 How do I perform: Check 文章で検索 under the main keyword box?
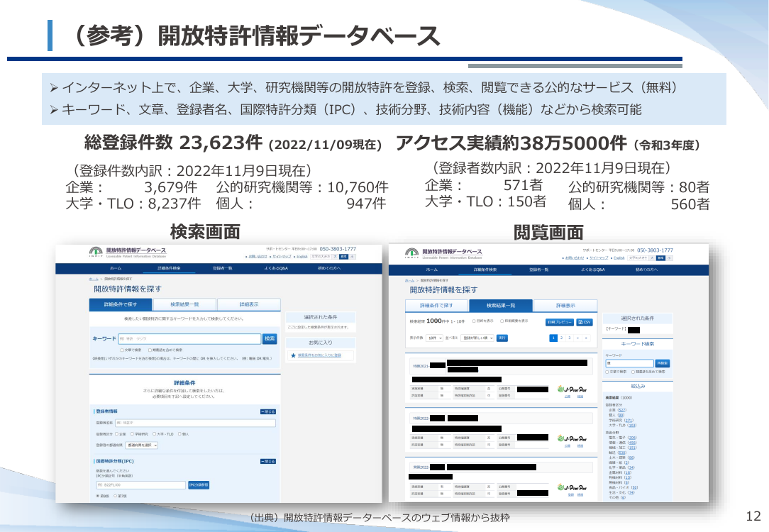121,350
